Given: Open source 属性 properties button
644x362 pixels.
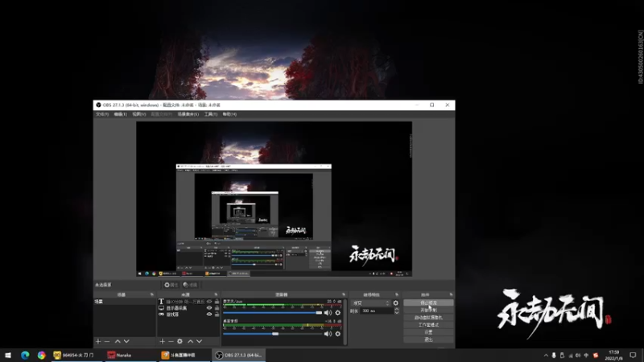Looking at the screenshot, I should point(171,285).
